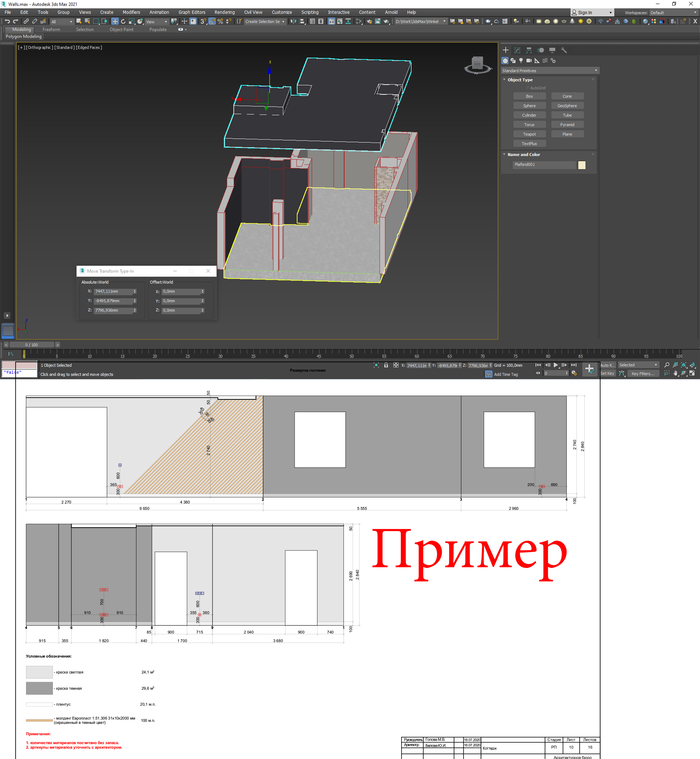700x759 pixels.
Task: Click the Teapot primitive button
Action: click(x=529, y=134)
